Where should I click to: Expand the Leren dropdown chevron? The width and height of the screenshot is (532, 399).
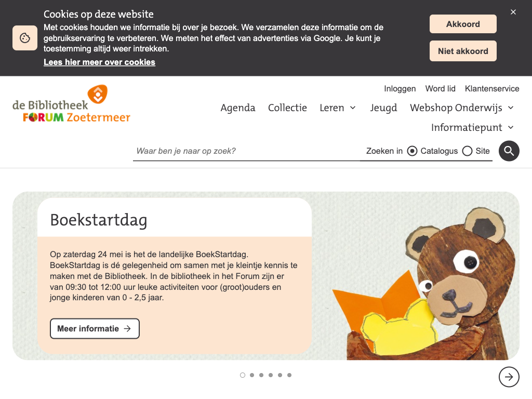[353, 108]
